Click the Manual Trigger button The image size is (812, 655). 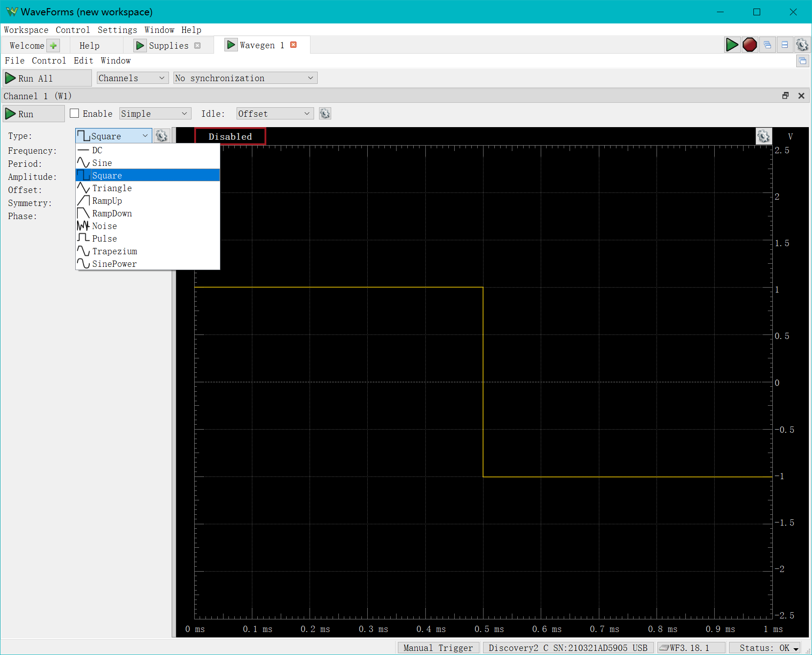pyautogui.click(x=438, y=648)
